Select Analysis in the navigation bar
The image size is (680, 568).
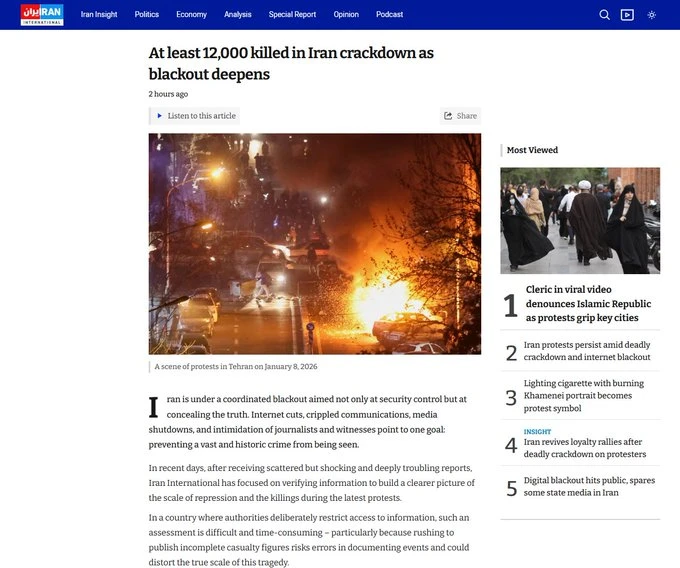[238, 15]
